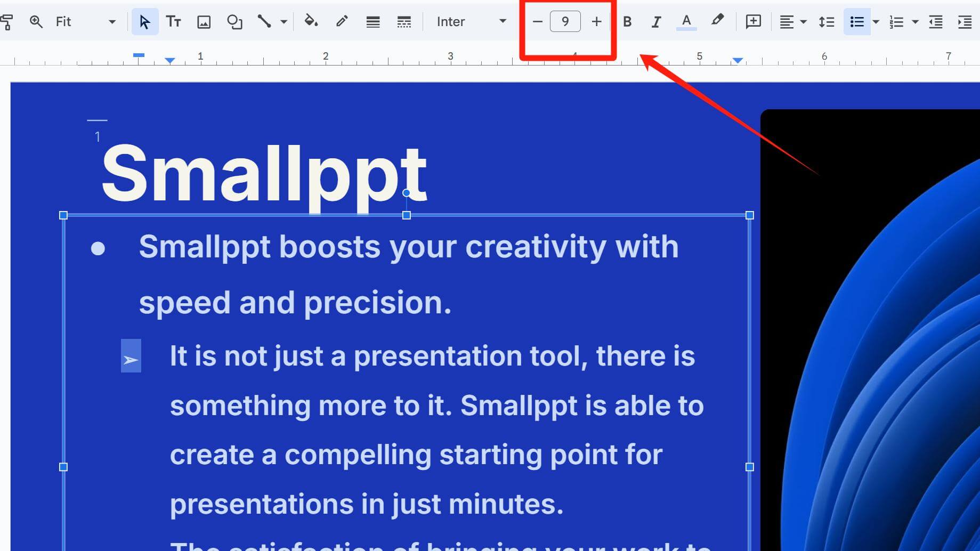Select the Line tool
The width and height of the screenshot is (980, 551).
264,22
